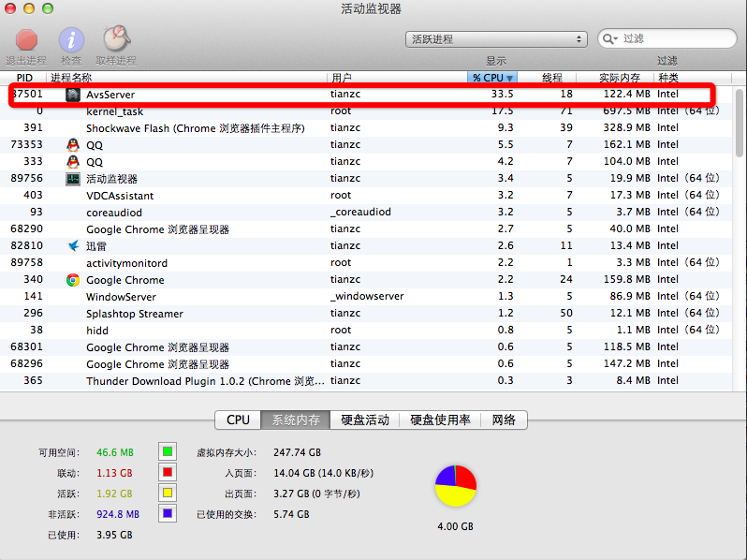Select the kernel_task process row
The width and height of the screenshot is (747, 560).
pyautogui.click(x=366, y=111)
